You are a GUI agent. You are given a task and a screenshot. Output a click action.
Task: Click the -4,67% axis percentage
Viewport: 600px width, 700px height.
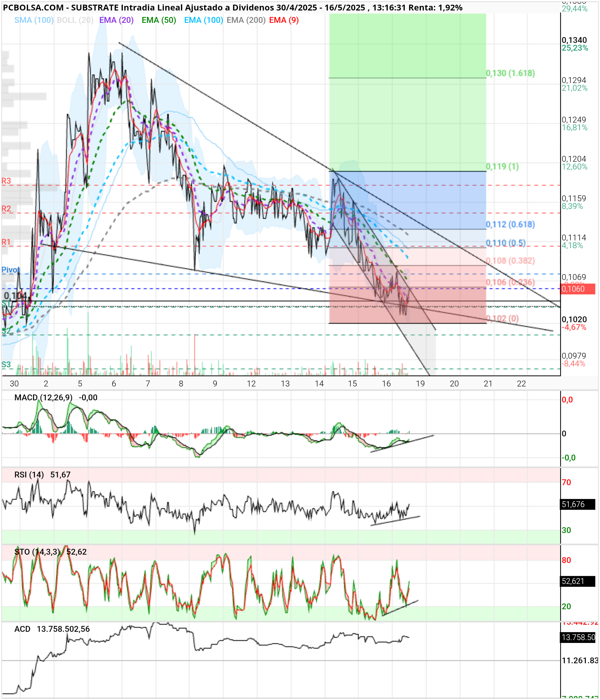pyautogui.click(x=574, y=327)
